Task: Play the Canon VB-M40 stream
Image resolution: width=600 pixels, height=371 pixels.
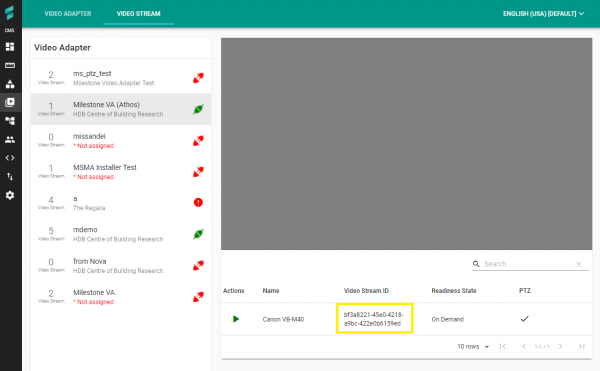Action: click(x=236, y=319)
